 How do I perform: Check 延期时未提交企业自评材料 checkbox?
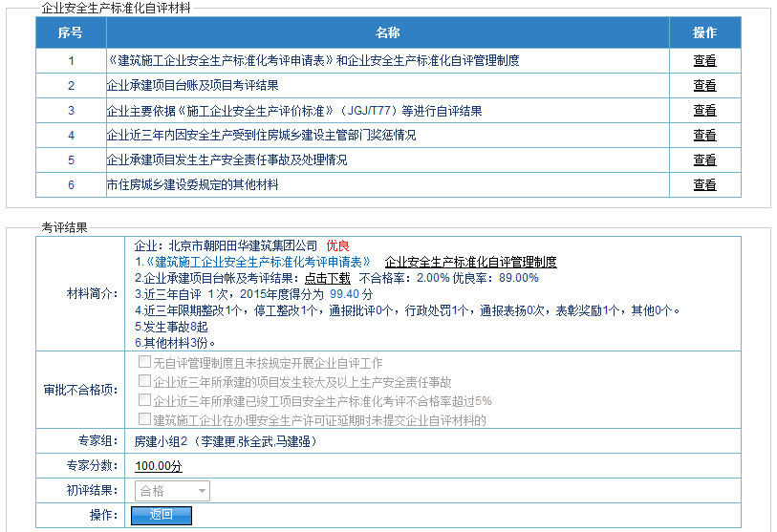(x=144, y=420)
